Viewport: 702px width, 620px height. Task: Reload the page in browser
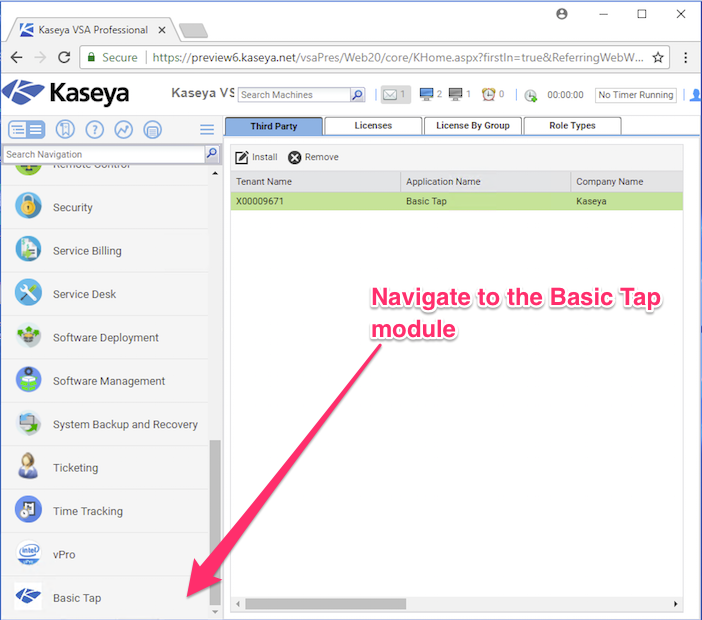point(64,57)
